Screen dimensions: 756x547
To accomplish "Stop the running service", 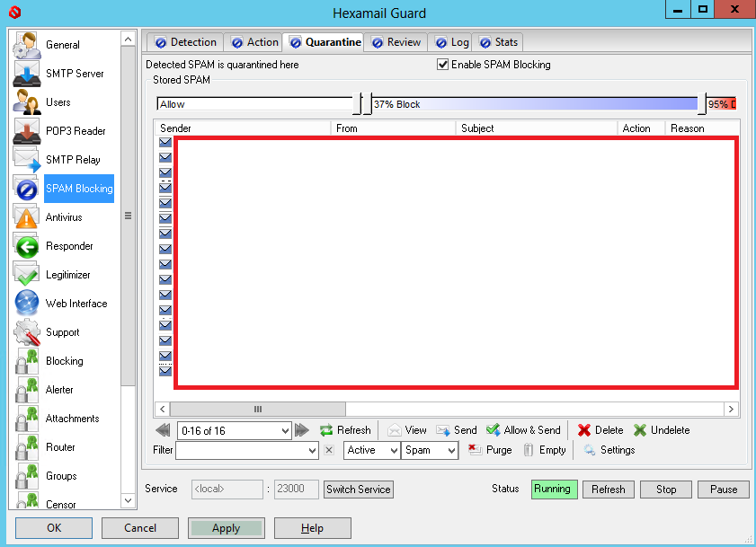I will point(666,490).
